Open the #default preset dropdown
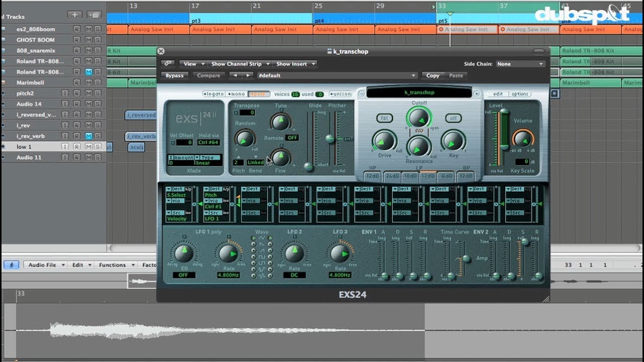The height and width of the screenshot is (362, 644). 337,75
